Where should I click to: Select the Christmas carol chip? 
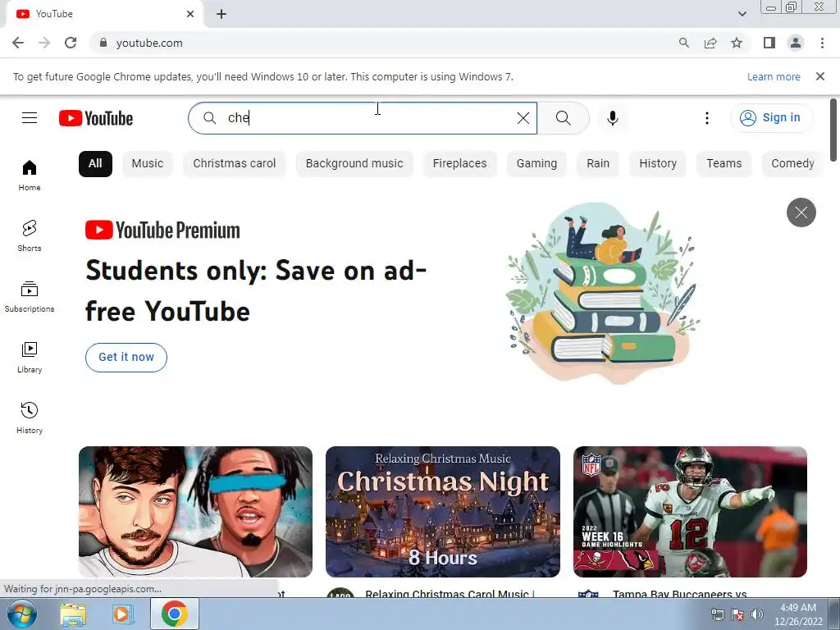(x=234, y=163)
